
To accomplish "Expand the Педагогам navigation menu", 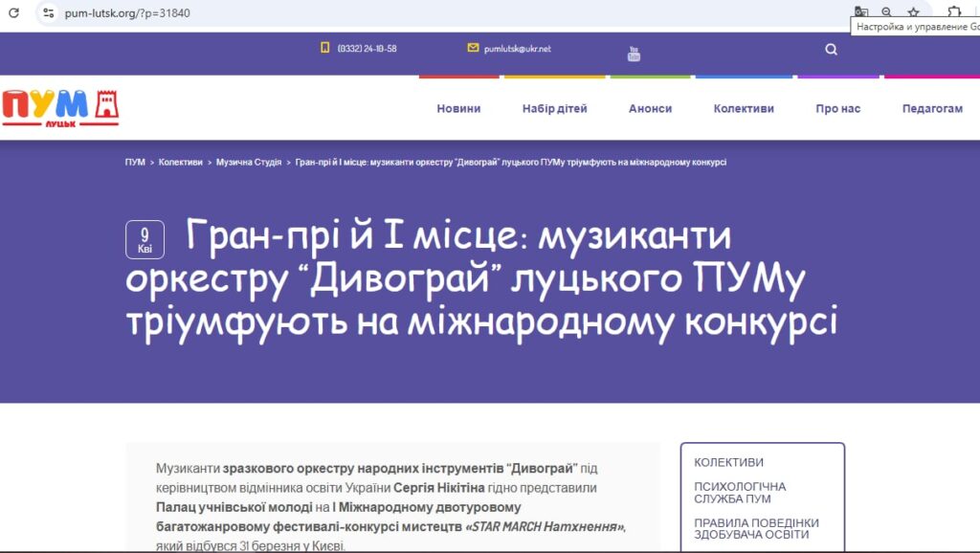I will (x=932, y=109).
